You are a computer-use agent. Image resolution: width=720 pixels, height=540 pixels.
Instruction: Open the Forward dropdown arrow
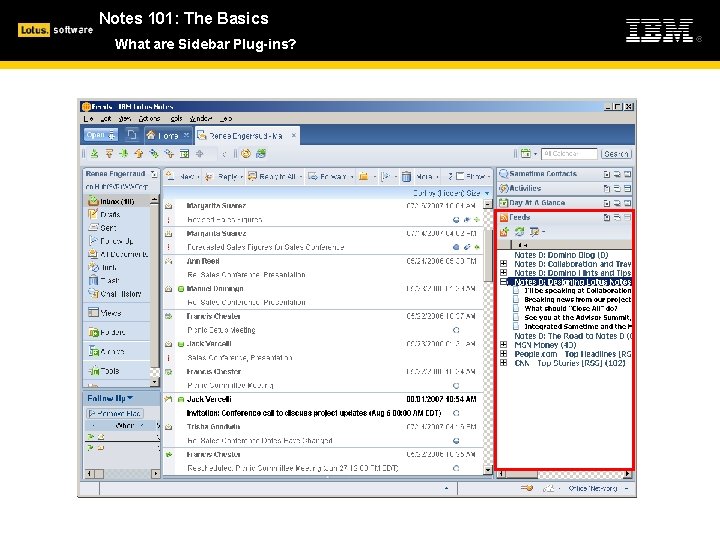(352, 177)
